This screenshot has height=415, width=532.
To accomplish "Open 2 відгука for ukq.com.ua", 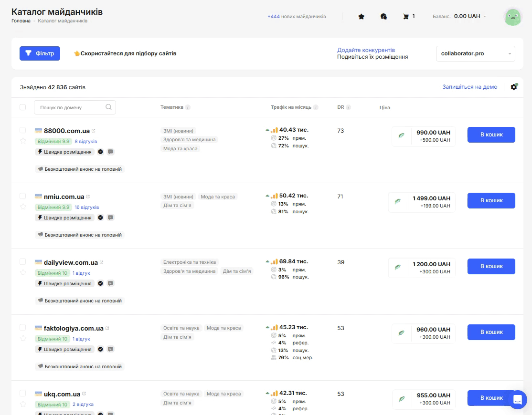I will (x=83, y=405).
